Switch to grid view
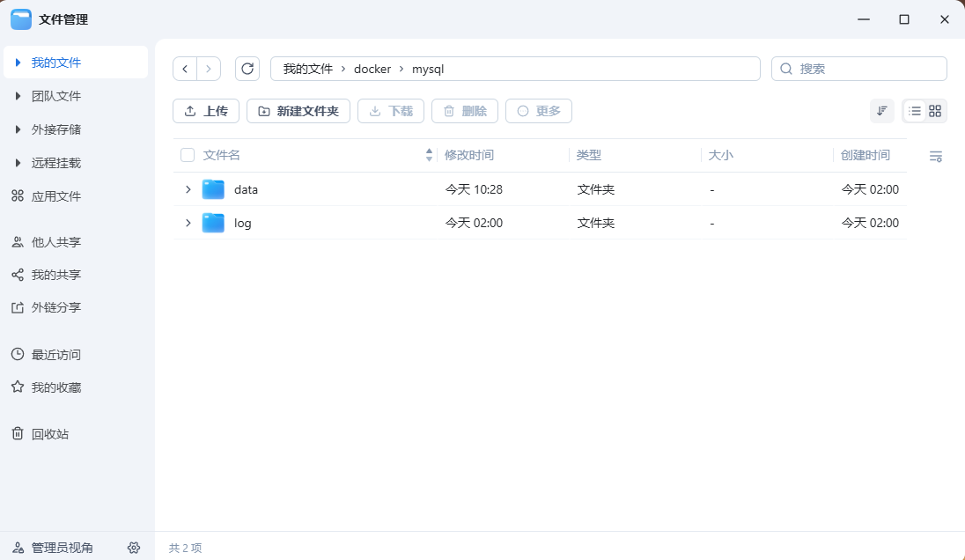The height and width of the screenshot is (560, 965). [935, 111]
